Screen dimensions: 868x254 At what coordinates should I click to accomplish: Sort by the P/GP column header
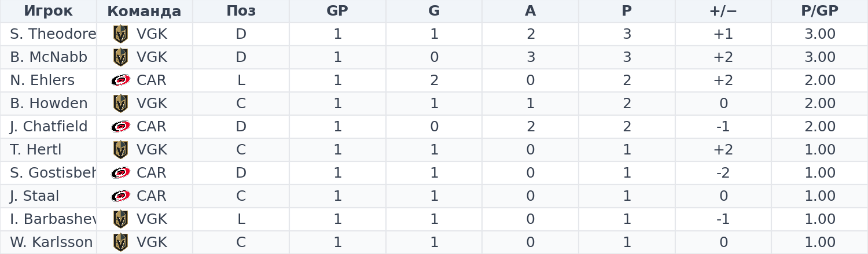(x=819, y=11)
